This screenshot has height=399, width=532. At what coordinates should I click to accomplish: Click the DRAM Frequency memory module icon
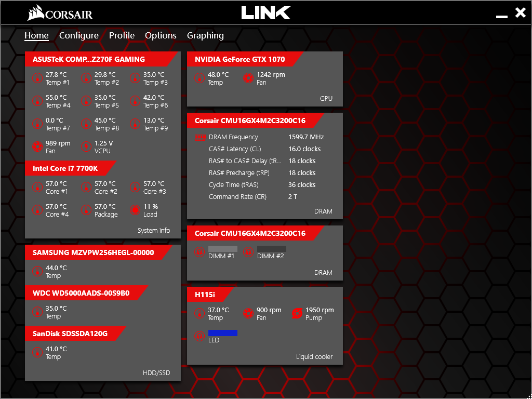(x=199, y=137)
